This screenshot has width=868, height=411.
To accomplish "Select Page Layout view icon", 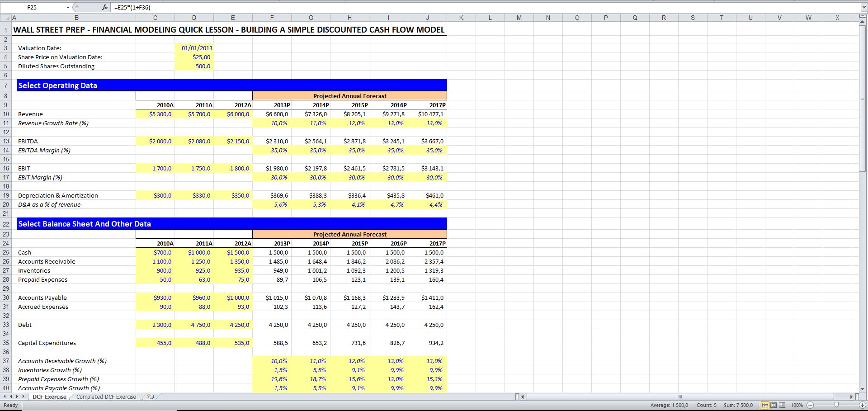I will 774,406.
